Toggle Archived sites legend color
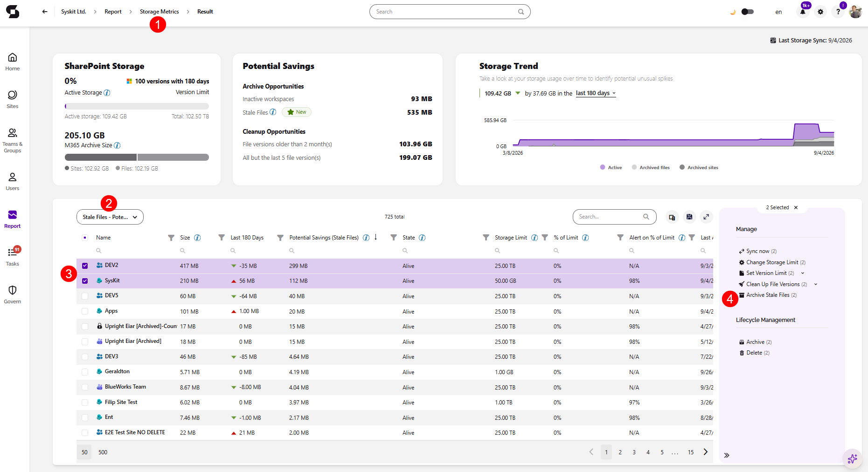Image resolution: width=868 pixels, height=472 pixels. coord(682,167)
